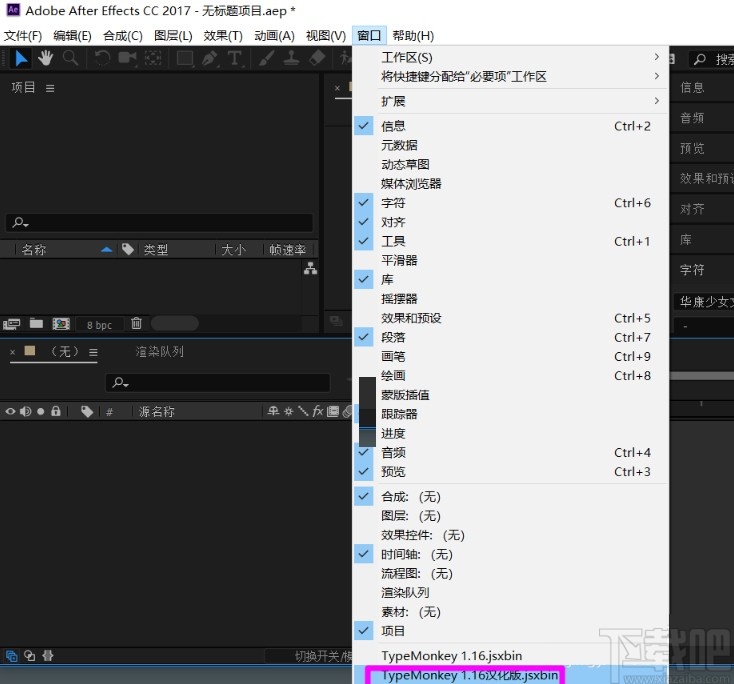The image size is (734, 684).
Task: Select the Clone Stamp tool
Action: pos(291,59)
